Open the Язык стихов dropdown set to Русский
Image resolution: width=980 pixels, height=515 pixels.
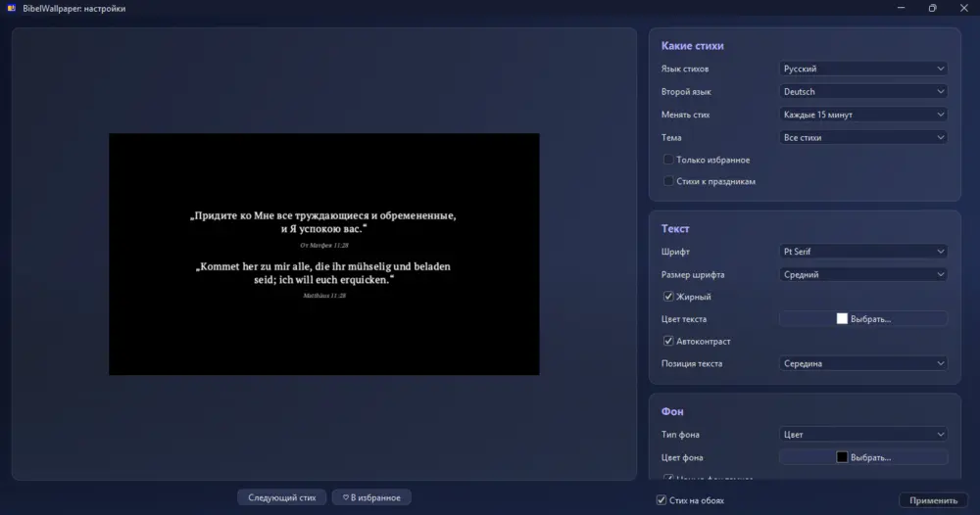point(863,69)
